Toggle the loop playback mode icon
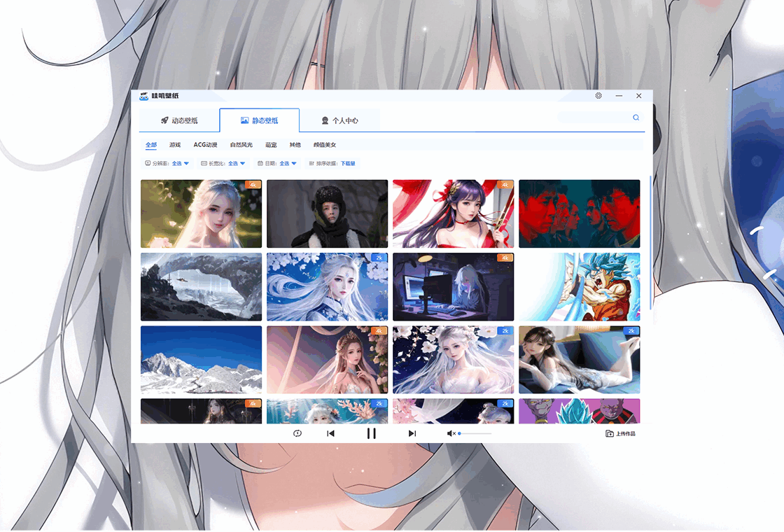The image size is (784, 532). click(297, 433)
